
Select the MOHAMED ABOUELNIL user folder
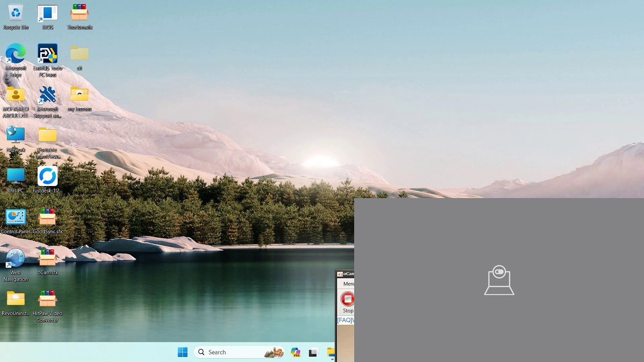[x=16, y=102]
